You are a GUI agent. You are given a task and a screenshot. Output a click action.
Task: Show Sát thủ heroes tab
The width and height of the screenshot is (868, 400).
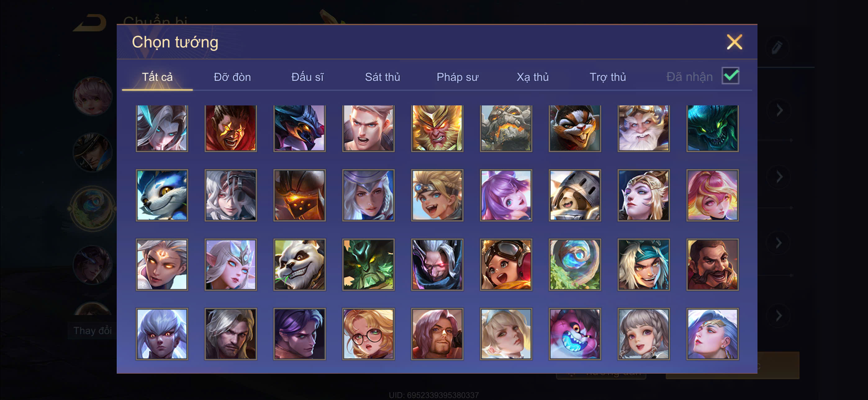click(382, 77)
